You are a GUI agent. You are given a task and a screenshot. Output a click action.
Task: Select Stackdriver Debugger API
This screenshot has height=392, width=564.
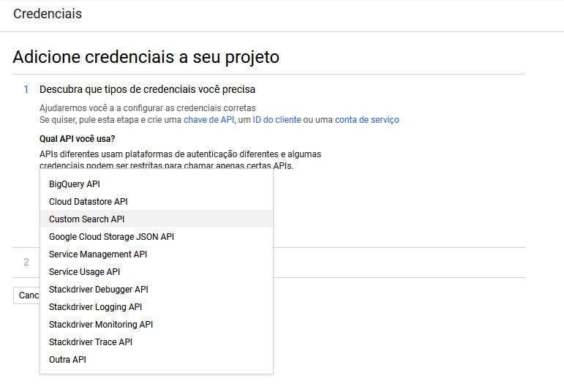(x=157, y=290)
